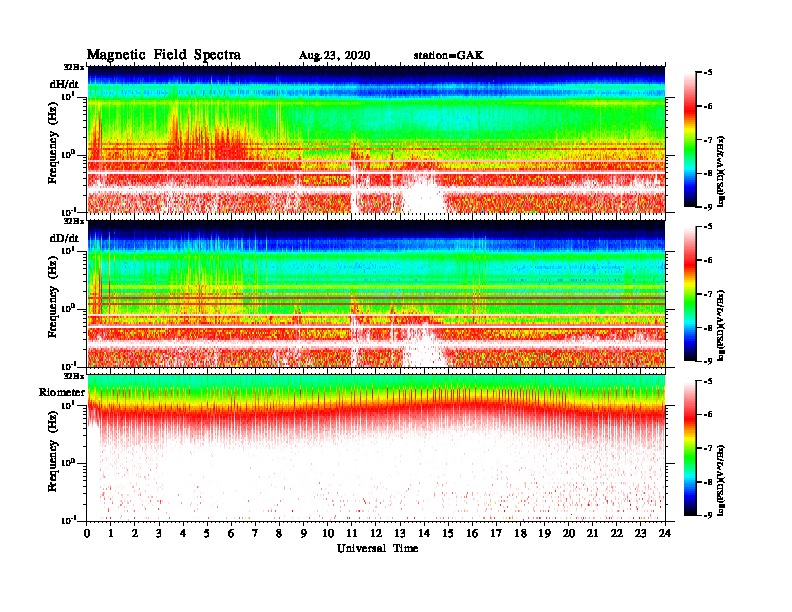Click log(PSD) label of Riometer color bar

pyautogui.click(x=721, y=481)
